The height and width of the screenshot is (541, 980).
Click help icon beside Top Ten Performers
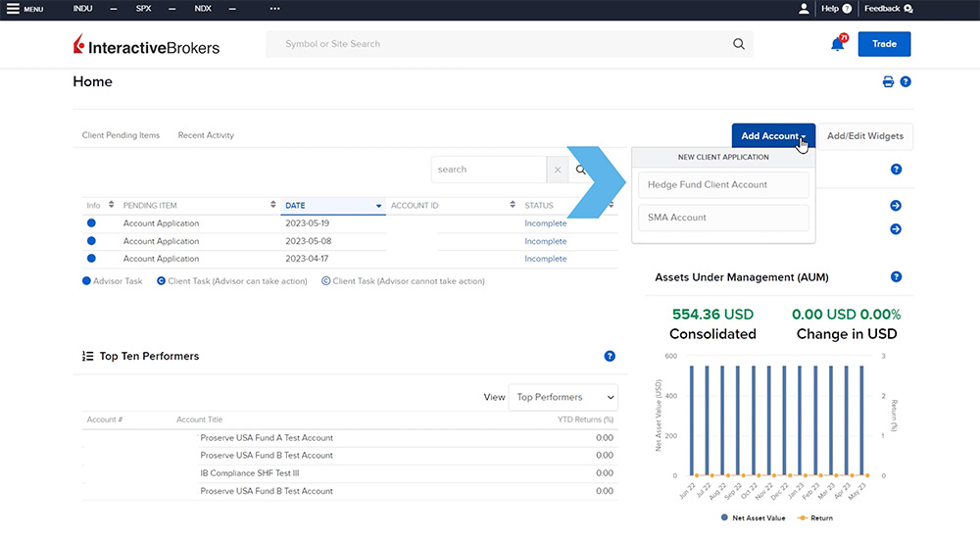[610, 356]
